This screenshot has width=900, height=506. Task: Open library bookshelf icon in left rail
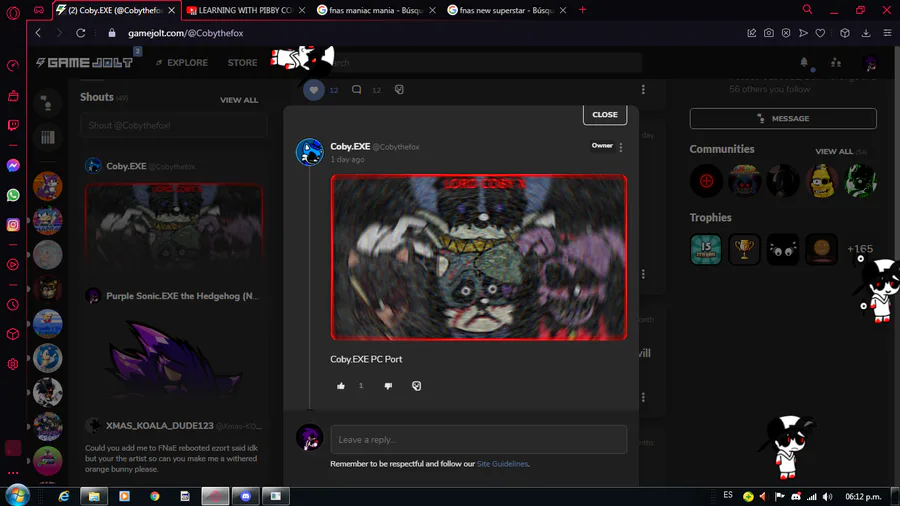click(x=48, y=137)
